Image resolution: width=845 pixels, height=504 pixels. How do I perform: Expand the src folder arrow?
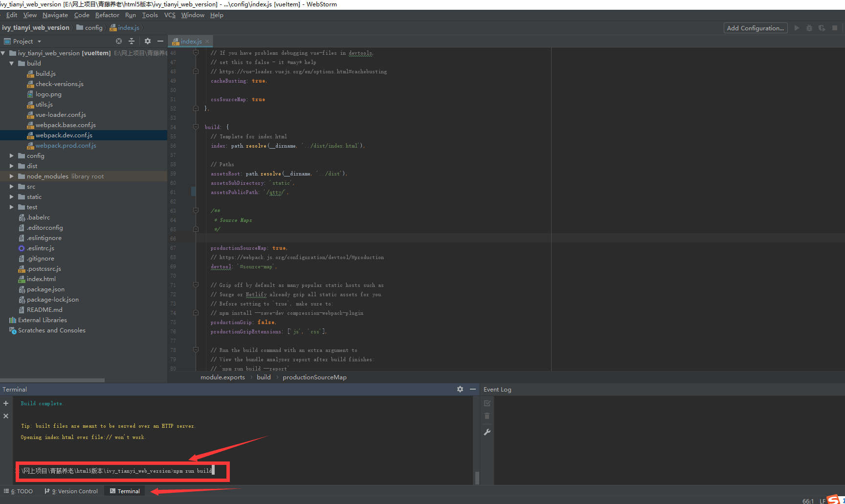click(12, 187)
